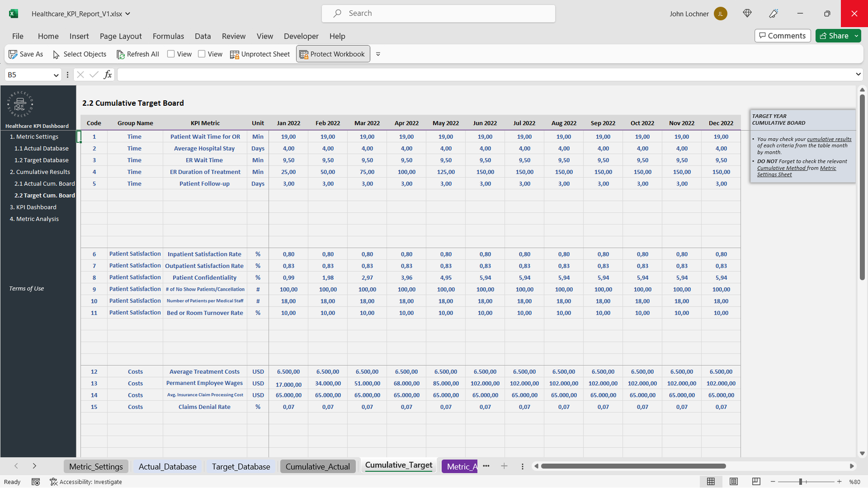
Task: Open the Insert Function fx dialog
Action: coord(108,75)
